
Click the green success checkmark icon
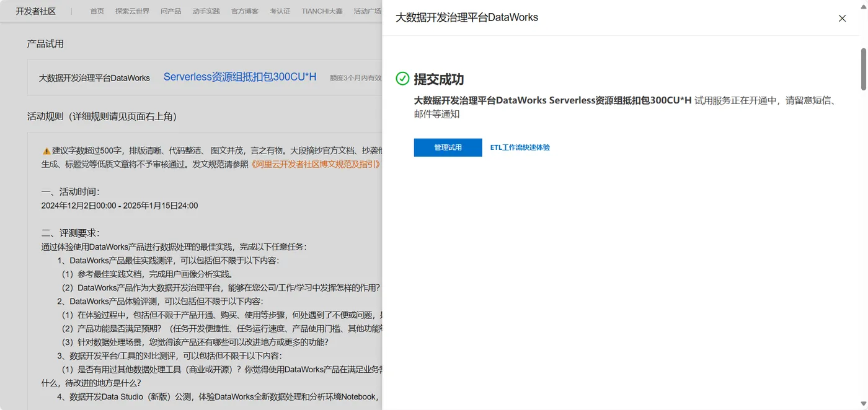click(x=402, y=78)
